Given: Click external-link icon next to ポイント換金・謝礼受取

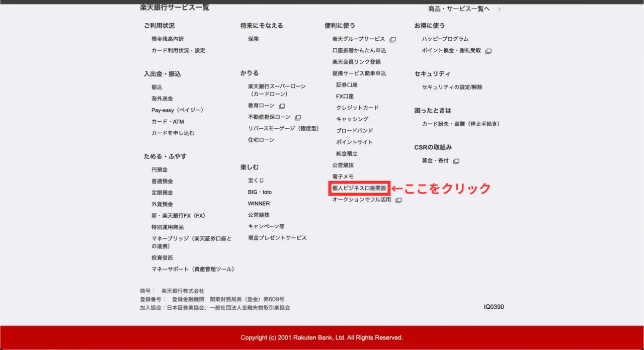Looking at the screenshot, I should click(489, 51).
